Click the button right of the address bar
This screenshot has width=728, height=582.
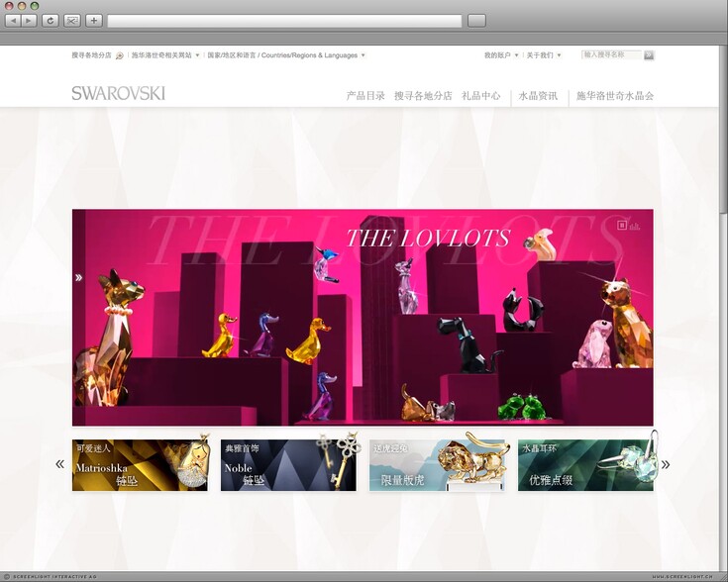tap(476, 21)
